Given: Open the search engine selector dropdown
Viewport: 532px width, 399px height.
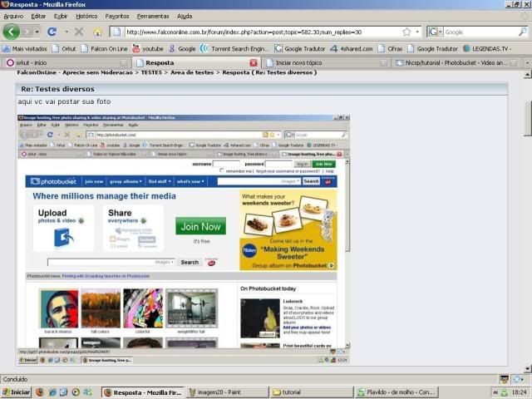Looking at the screenshot, I should (x=436, y=32).
